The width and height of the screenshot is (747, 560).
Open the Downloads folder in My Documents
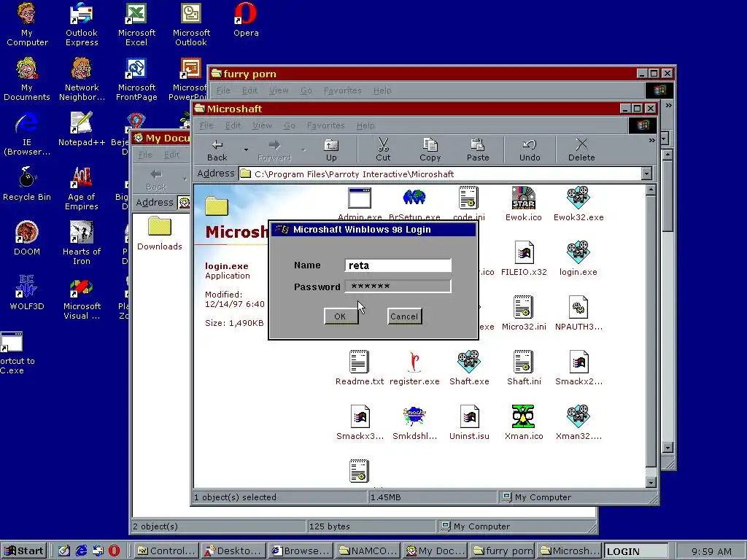point(160,233)
